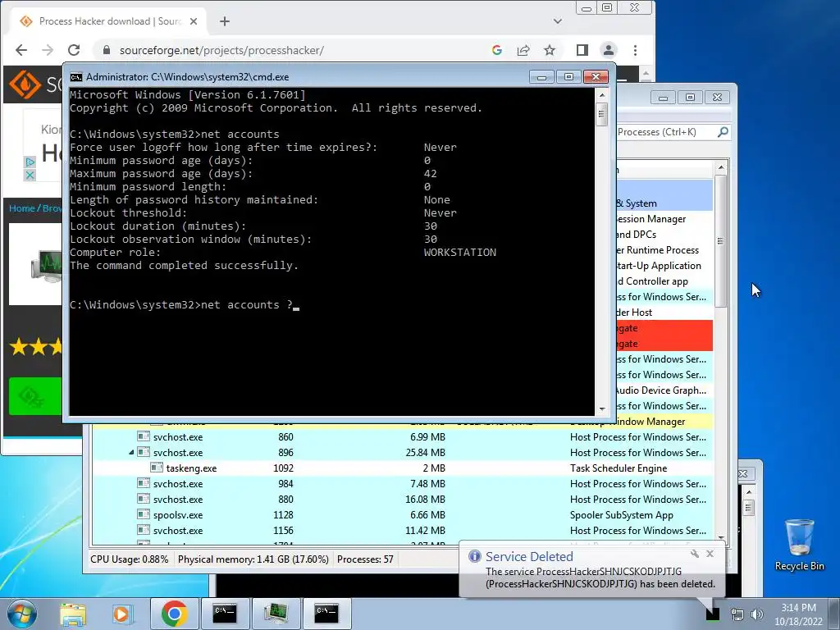Image resolution: width=840 pixels, height=630 pixels.
Task: Switch to second cmd taskbar button
Action: pyautogui.click(x=326, y=614)
